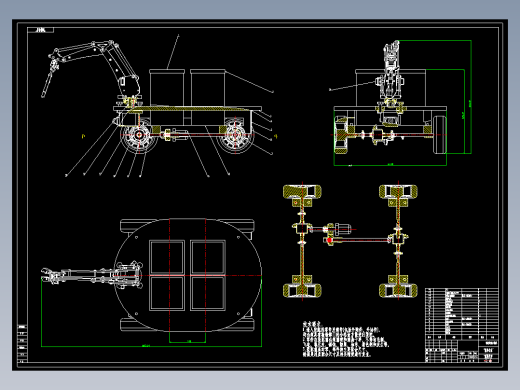Click the technical requirements note block
520x390 pixels.
tap(345, 339)
